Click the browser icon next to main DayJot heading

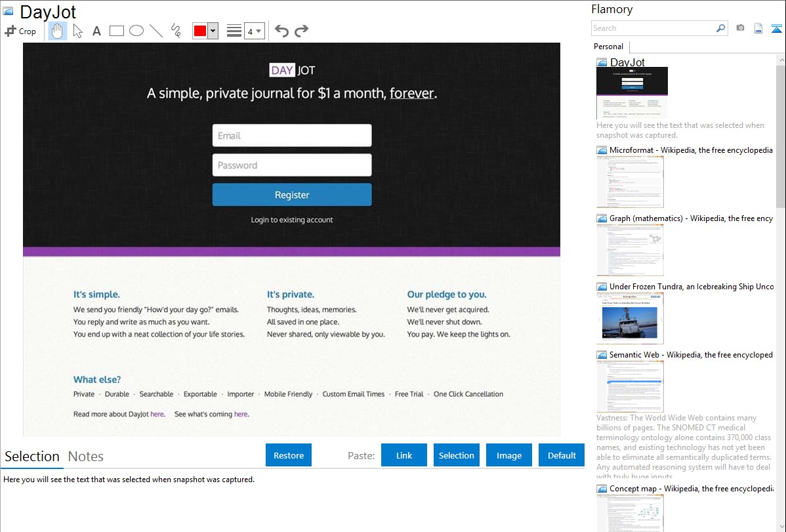coord(9,11)
